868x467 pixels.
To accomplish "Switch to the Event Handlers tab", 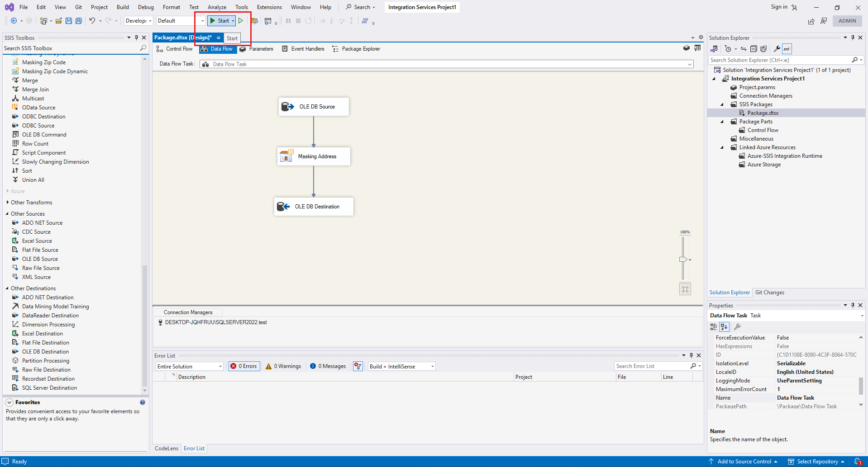I will point(303,49).
